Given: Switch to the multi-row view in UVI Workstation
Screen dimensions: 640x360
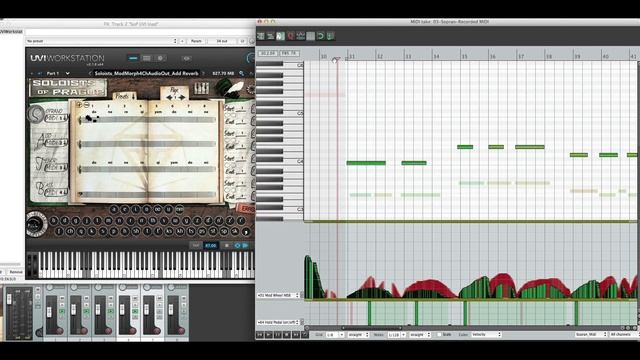Looking at the screenshot, I should [147, 58].
